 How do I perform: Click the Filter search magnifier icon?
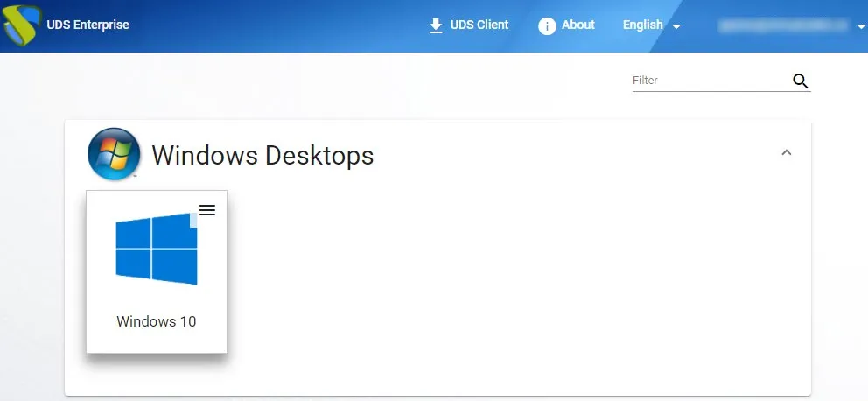801,81
